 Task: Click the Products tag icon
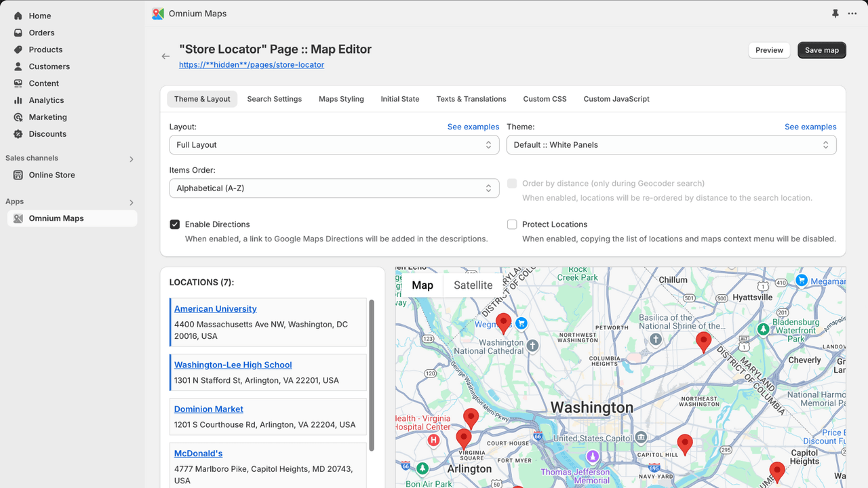click(x=18, y=49)
